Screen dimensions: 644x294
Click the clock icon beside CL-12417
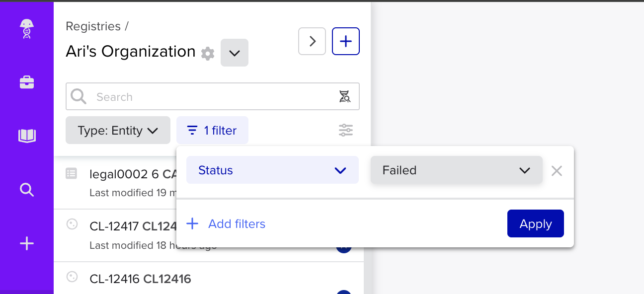[72, 224]
